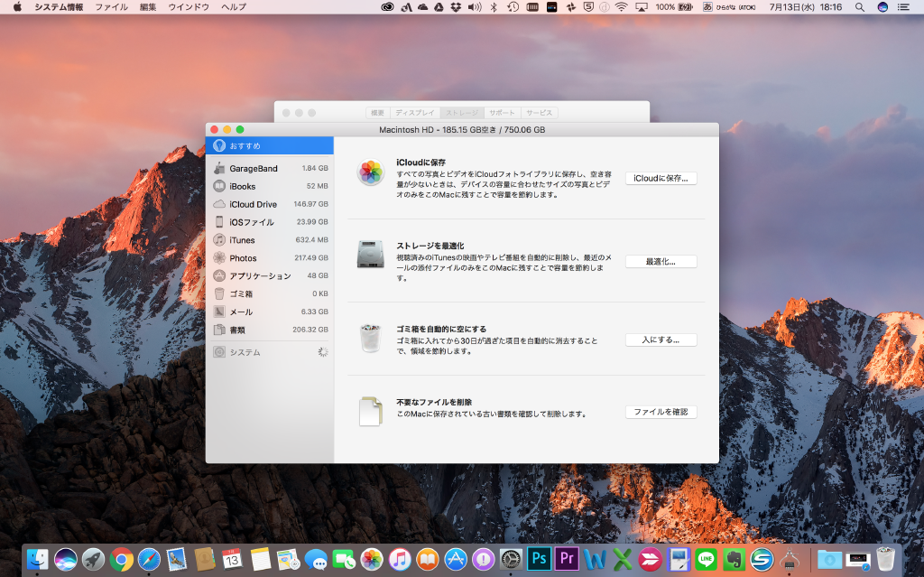This screenshot has width=924, height=577.
Task: Click the ファイルを確認 button
Action: (x=661, y=411)
